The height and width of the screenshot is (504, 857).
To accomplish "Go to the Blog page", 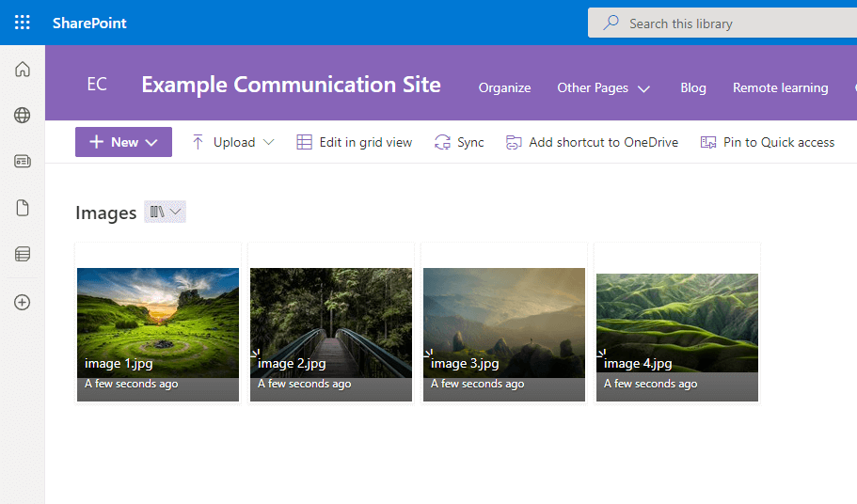I will pos(693,87).
